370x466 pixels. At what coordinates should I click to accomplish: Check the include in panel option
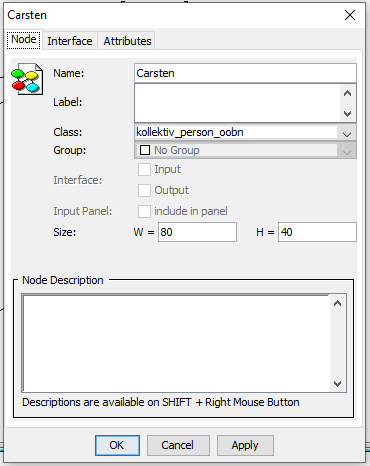click(x=144, y=211)
